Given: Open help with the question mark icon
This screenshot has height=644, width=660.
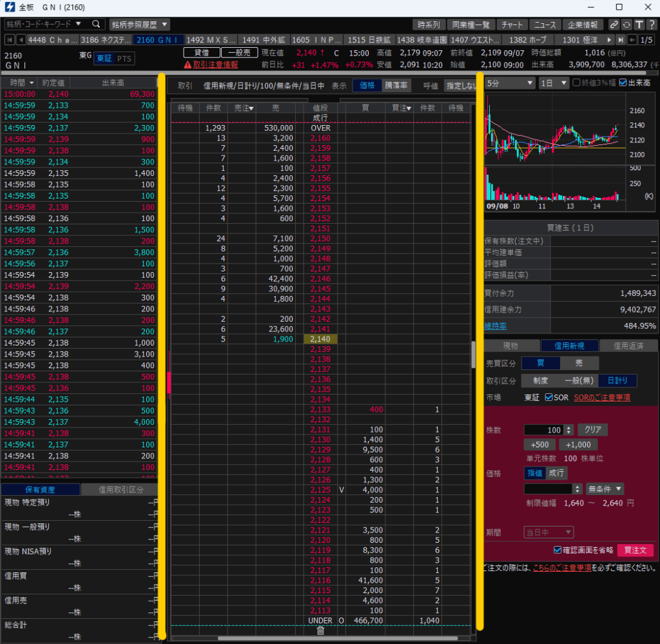Looking at the screenshot, I should click(x=651, y=24).
